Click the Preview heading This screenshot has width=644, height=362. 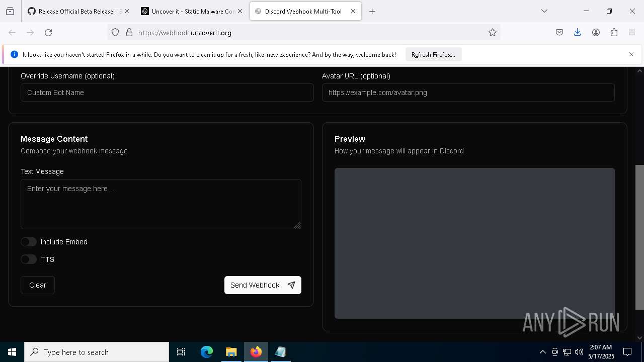350,139
